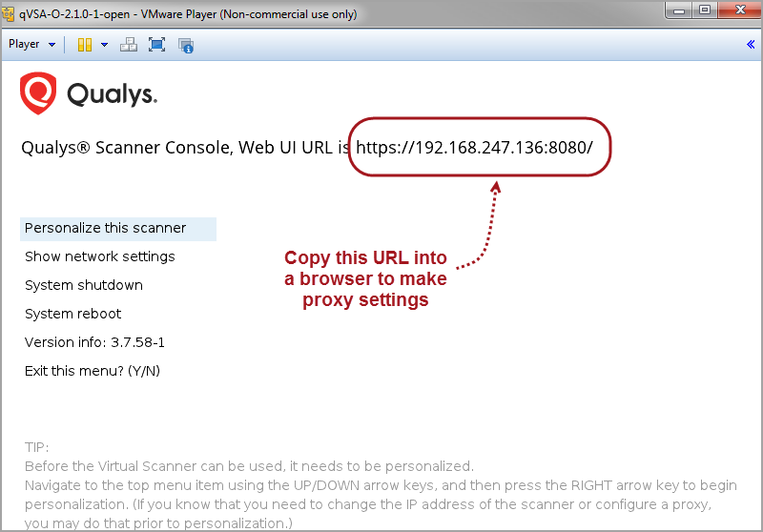Viewport: 763px width, 532px height.
Task: Click 'Before the Virtual Scanner can be used' line
Action: [249, 466]
